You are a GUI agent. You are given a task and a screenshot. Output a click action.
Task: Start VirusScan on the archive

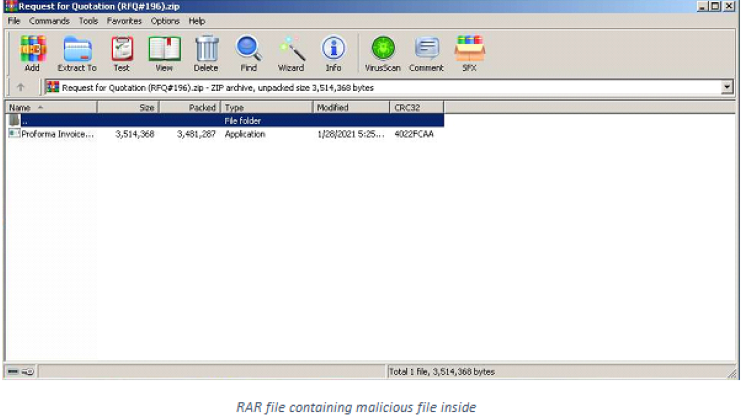[x=383, y=54]
